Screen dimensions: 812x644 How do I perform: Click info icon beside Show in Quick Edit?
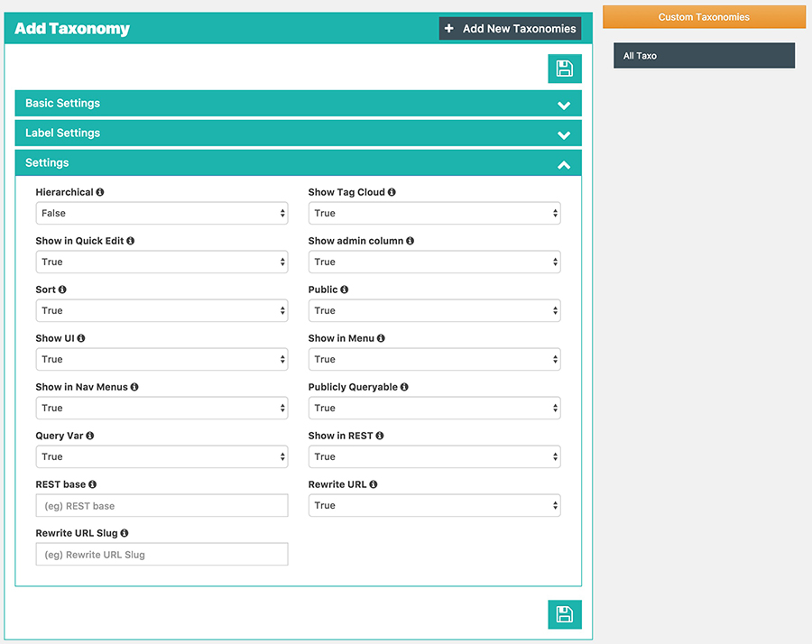coord(131,241)
